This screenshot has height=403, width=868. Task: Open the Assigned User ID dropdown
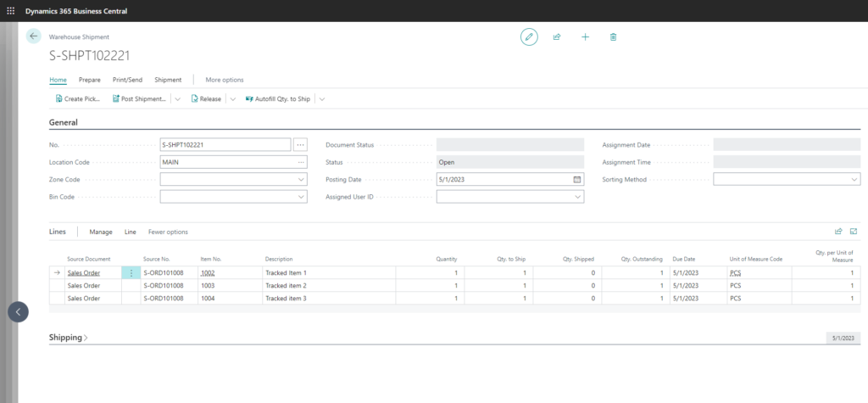pos(578,197)
